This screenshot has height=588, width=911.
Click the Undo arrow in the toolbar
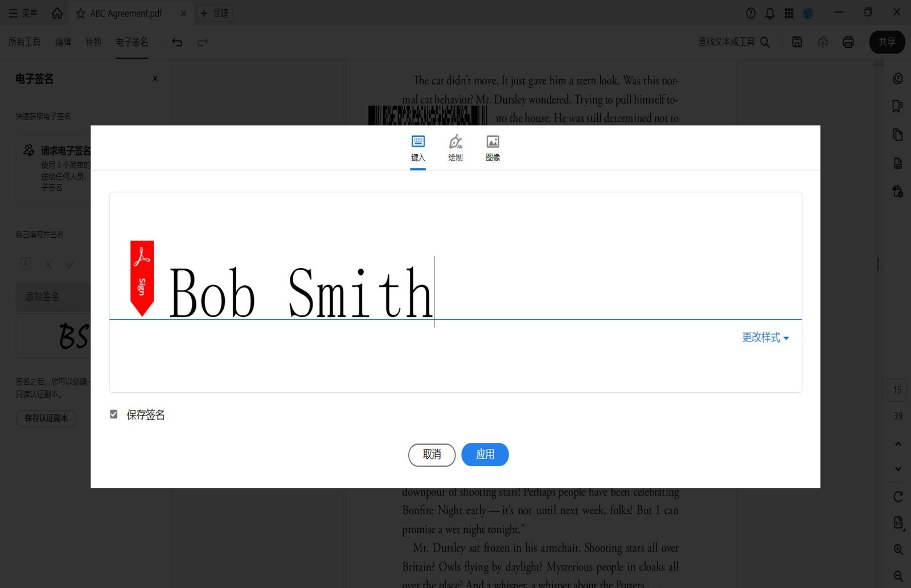pyautogui.click(x=177, y=42)
